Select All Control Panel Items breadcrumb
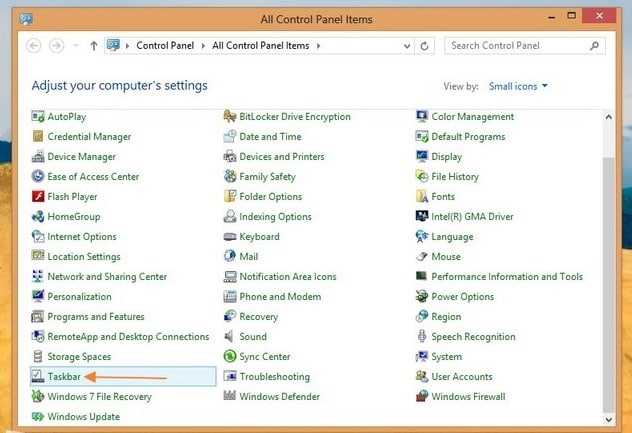The image size is (632, 433). pyautogui.click(x=261, y=46)
